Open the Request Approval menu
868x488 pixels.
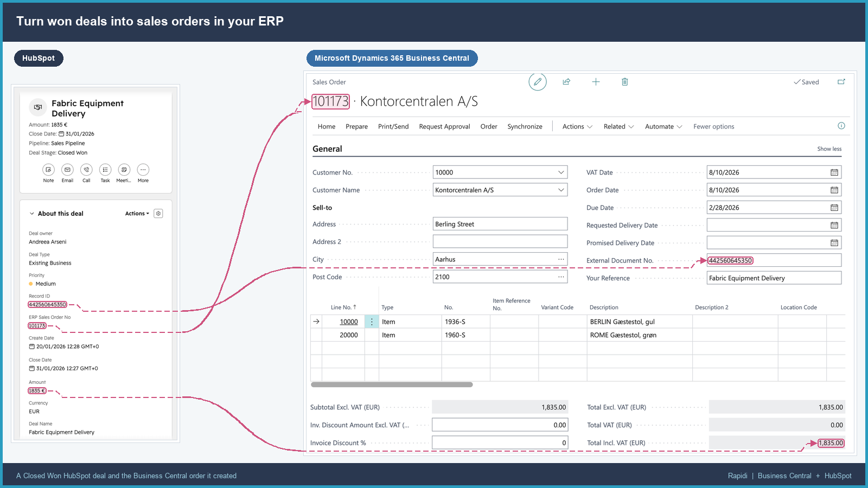(444, 126)
